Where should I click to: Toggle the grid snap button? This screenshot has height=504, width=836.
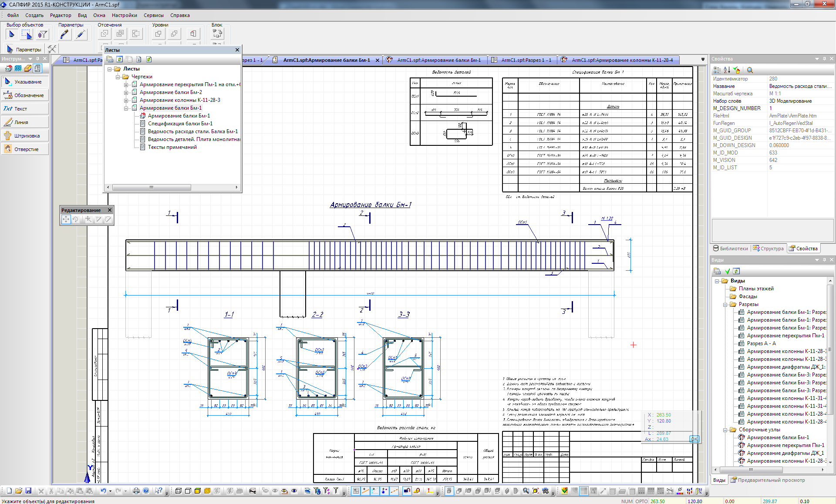(356, 491)
